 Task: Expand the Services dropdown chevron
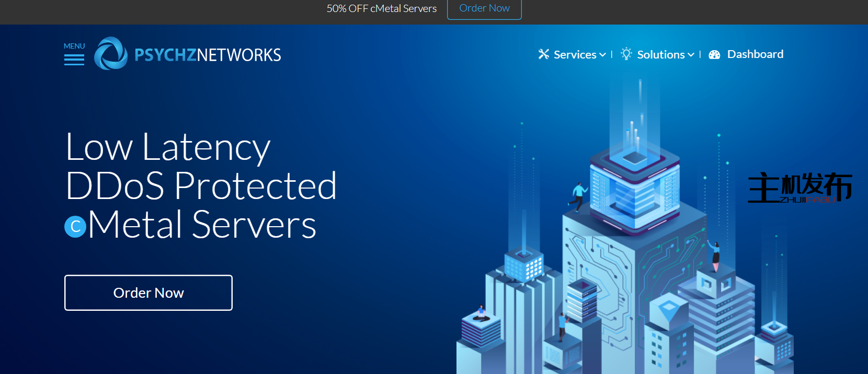coord(603,55)
